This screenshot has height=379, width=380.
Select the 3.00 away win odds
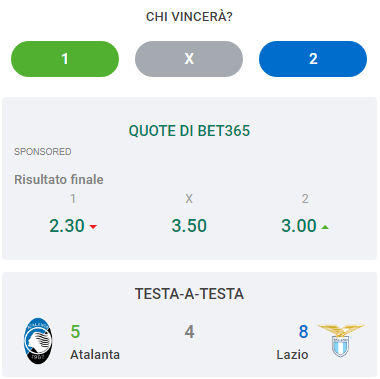(x=299, y=226)
